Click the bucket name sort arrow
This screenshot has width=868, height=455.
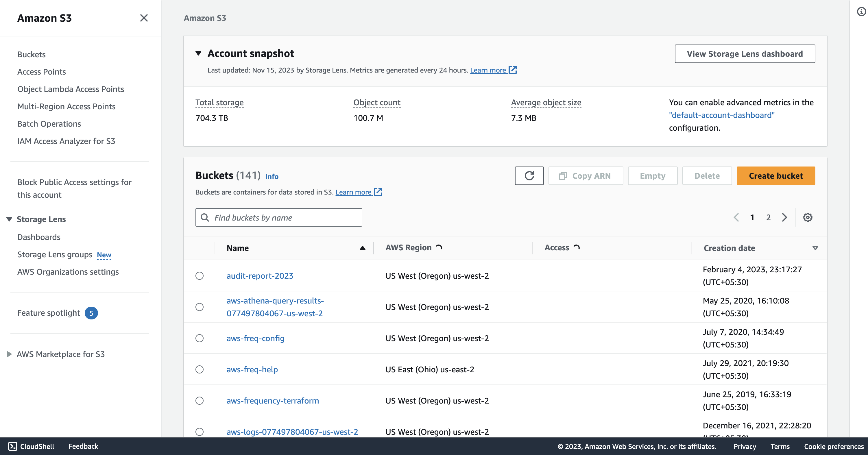pos(362,248)
